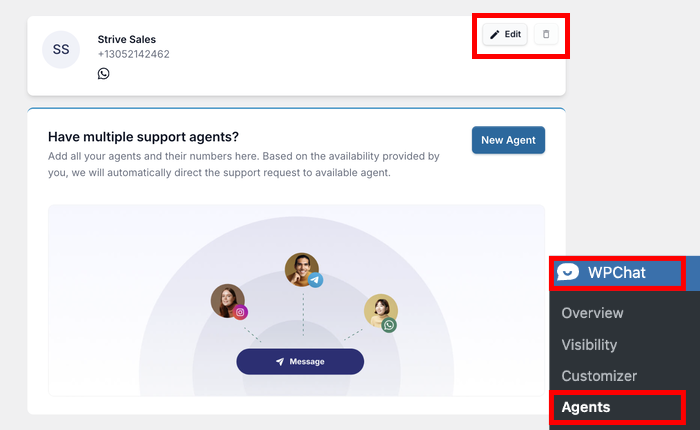700x430 pixels.
Task: Click the Edit button for Strive Sales
Action: (505, 34)
